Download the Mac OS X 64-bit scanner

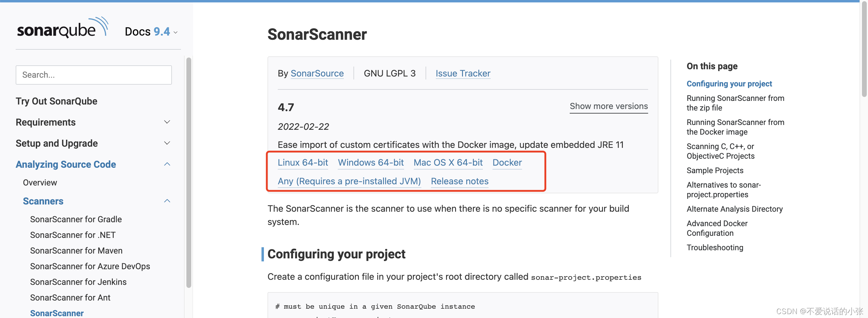[x=448, y=163]
